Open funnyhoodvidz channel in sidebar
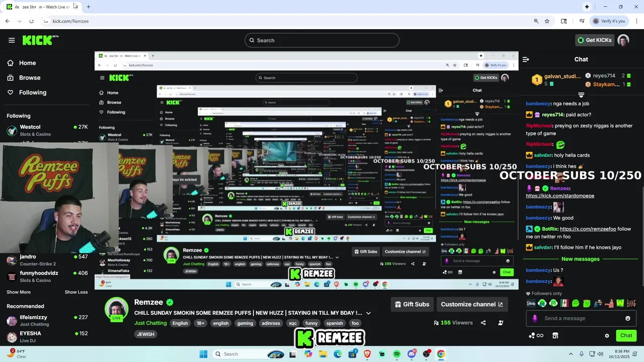 coord(47,277)
